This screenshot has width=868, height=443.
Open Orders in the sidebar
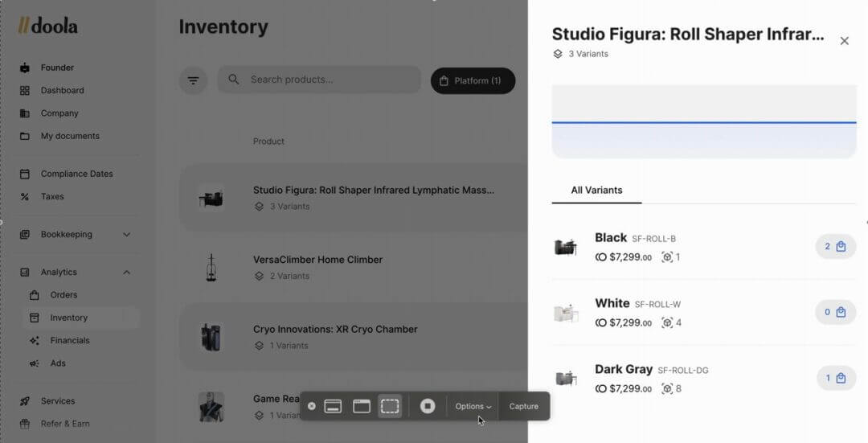pyautogui.click(x=63, y=295)
